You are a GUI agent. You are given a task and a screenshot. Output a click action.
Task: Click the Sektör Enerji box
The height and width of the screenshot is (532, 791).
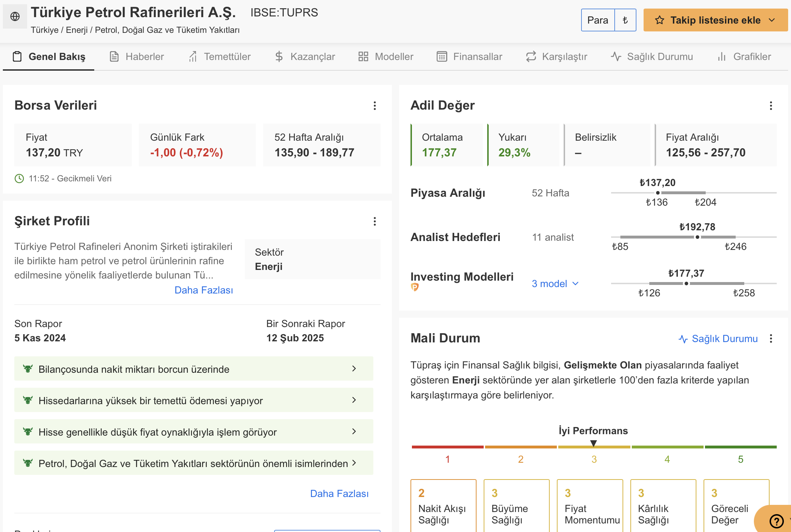(313, 259)
